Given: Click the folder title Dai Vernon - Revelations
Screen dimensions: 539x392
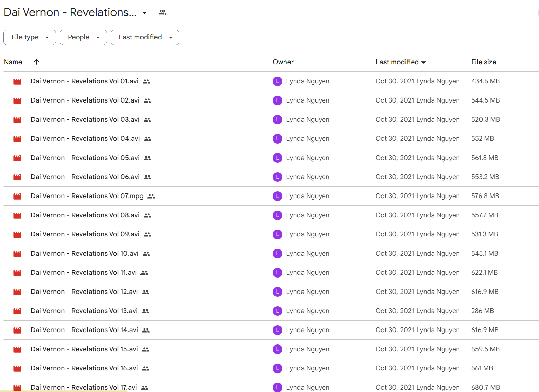Looking at the screenshot, I should coord(70,12).
